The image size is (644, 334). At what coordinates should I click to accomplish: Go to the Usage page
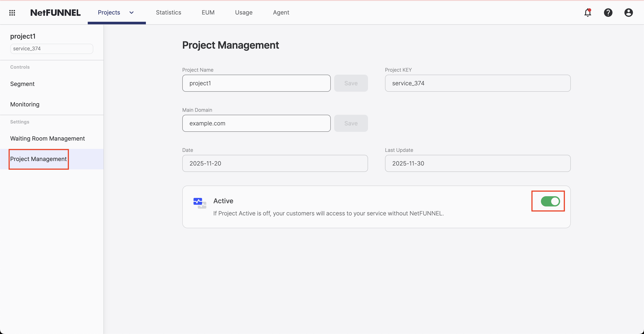243,12
